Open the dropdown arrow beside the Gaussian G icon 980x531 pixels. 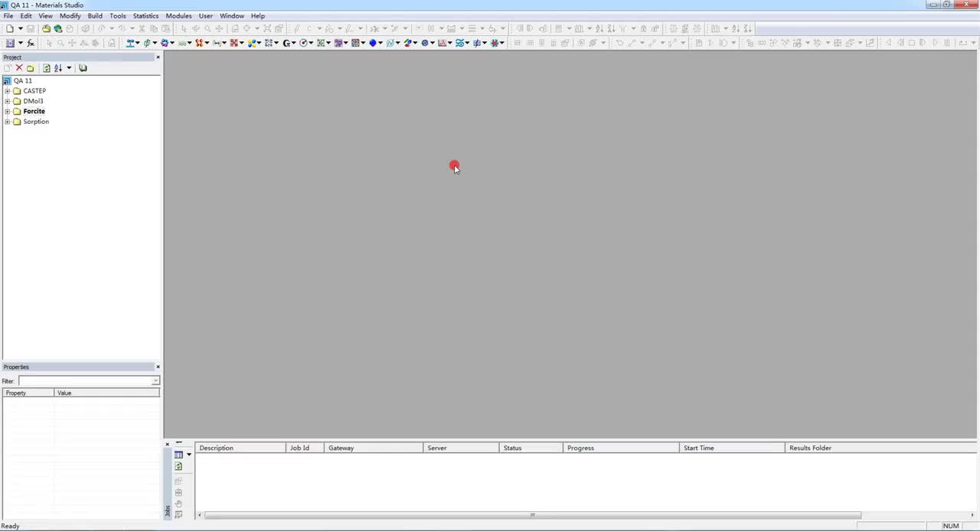pyautogui.click(x=293, y=43)
